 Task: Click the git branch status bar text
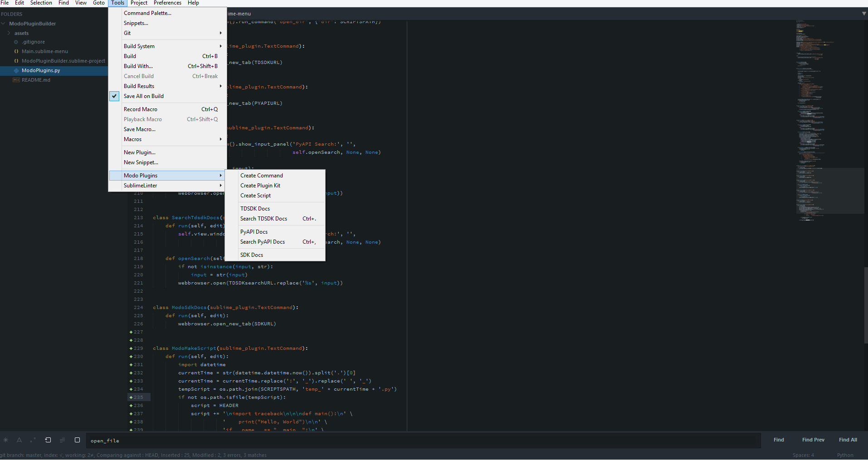point(133,455)
